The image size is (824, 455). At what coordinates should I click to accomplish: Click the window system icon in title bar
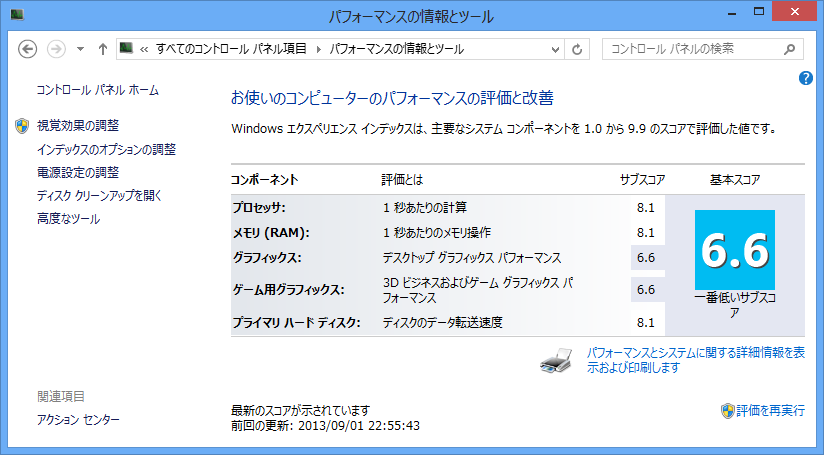17,14
